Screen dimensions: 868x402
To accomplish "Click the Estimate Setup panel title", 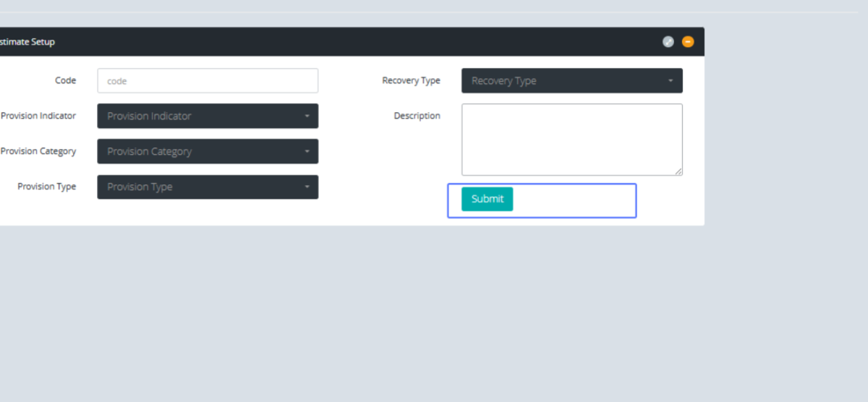I will click(27, 42).
